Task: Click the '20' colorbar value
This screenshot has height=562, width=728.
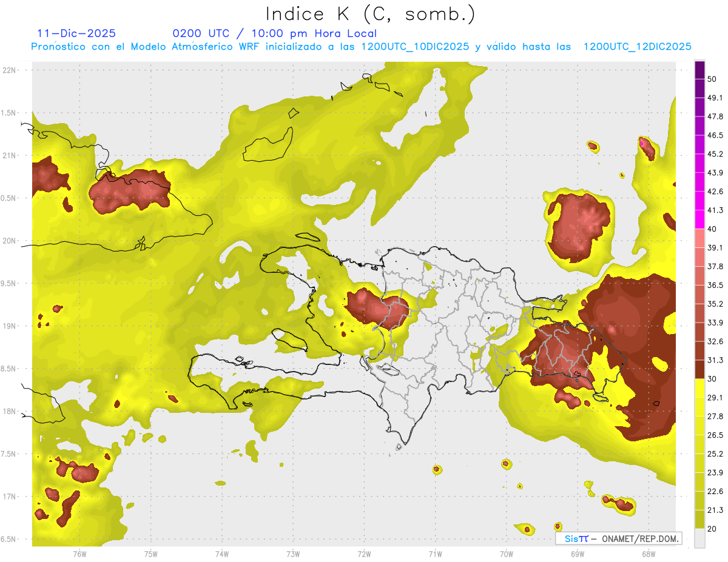Action: click(712, 529)
